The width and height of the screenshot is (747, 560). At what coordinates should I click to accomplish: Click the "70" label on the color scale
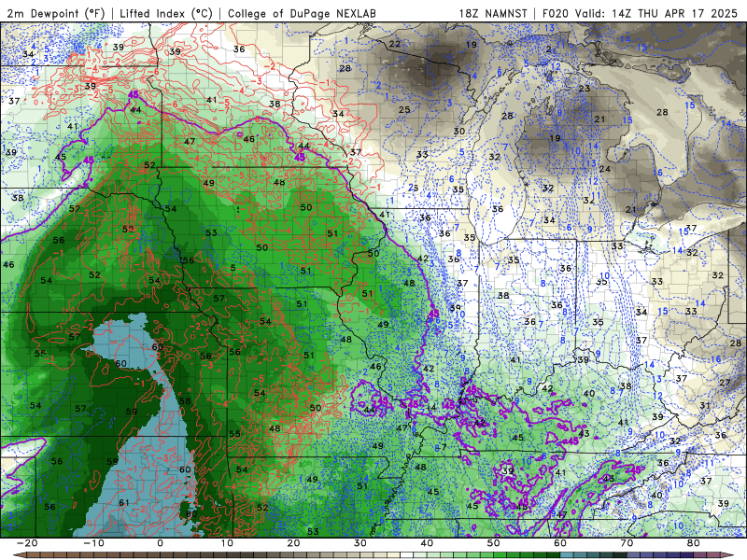coord(627,543)
